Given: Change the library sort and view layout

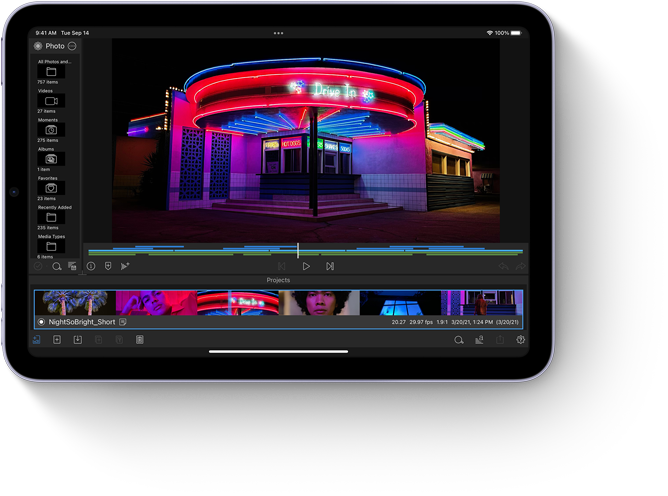Looking at the screenshot, I should (72, 266).
